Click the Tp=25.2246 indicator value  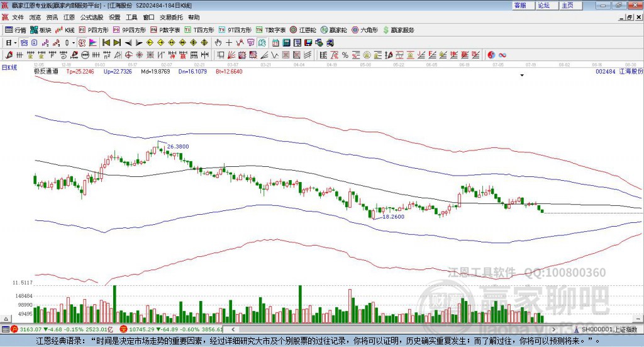coord(80,71)
